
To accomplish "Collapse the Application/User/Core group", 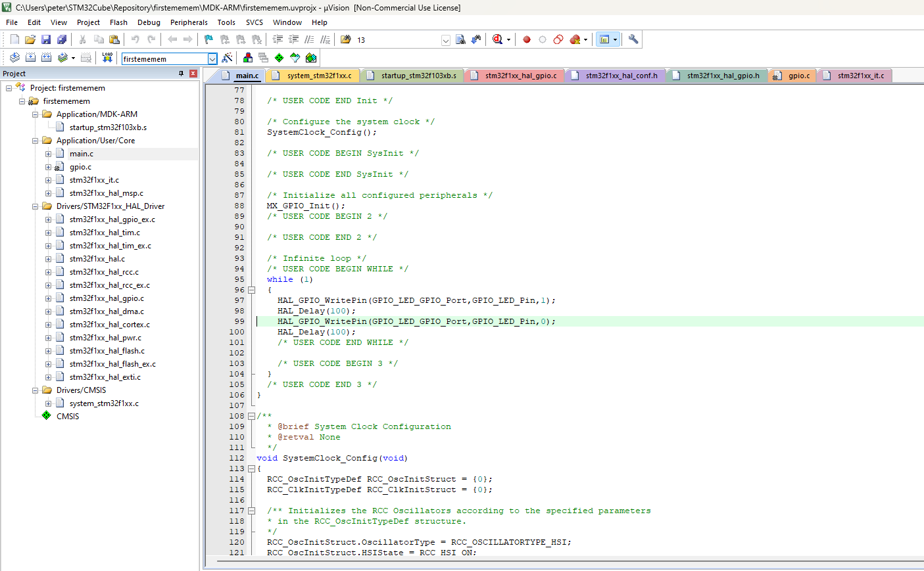I will (36, 141).
